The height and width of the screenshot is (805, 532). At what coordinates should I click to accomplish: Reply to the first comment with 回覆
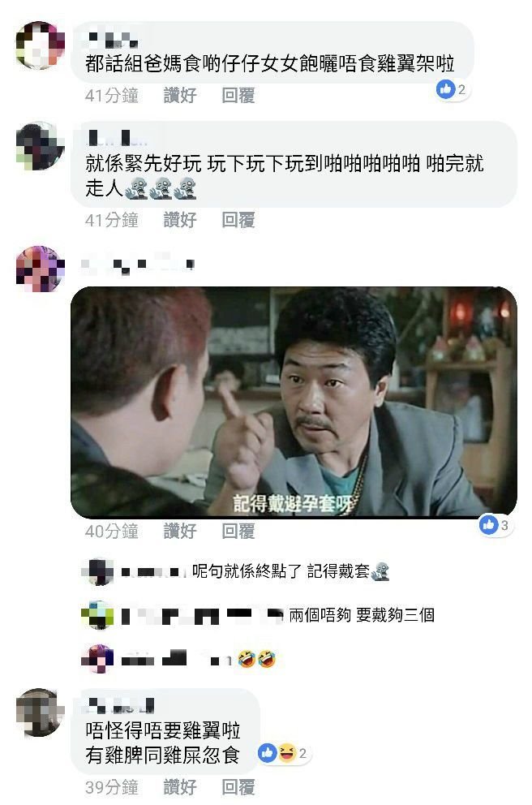(238, 95)
